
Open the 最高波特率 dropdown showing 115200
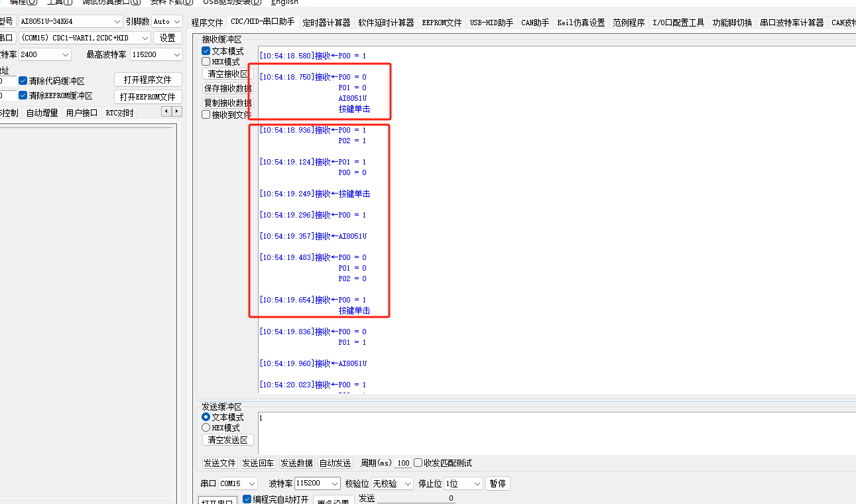[156, 54]
